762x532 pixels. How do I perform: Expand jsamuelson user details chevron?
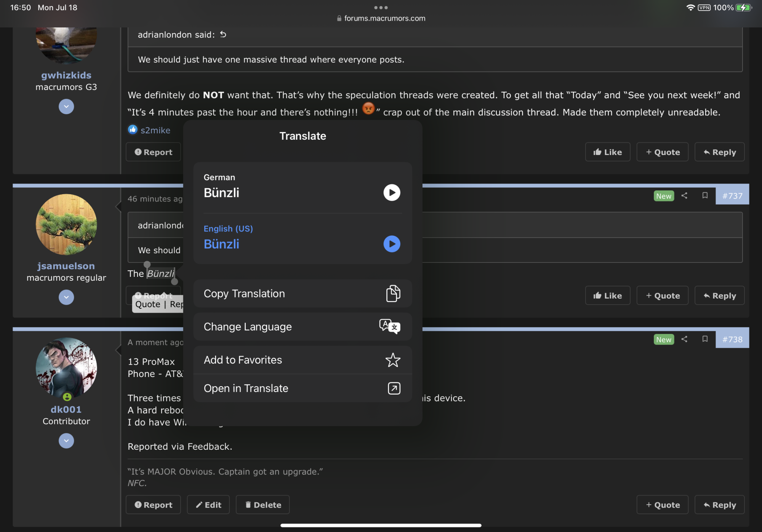[66, 297]
